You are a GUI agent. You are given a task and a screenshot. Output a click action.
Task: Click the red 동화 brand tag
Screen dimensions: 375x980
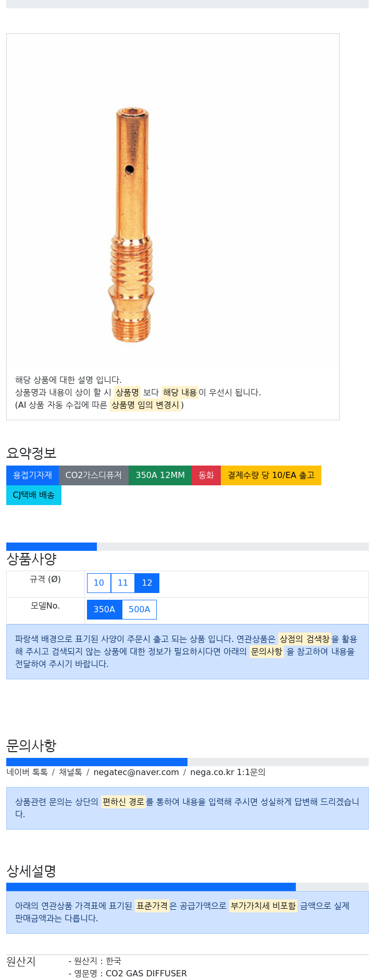coord(206,475)
